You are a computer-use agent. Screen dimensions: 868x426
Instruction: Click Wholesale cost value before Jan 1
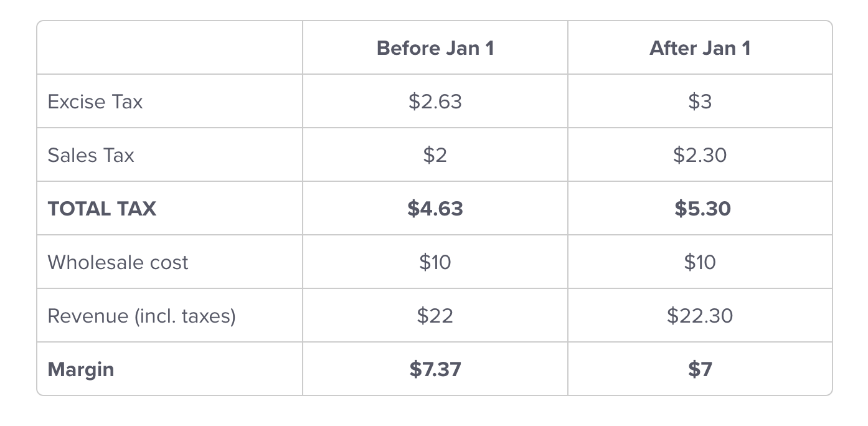tap(435, 262)
